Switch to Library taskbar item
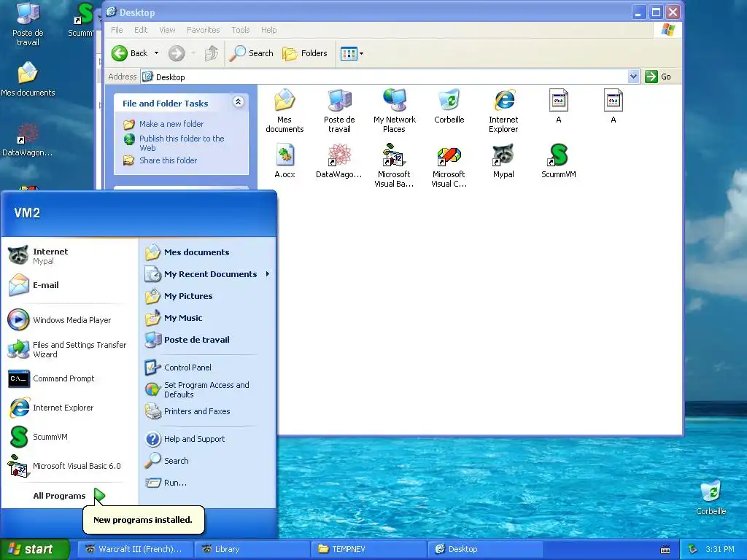 [x=252, y=550]
